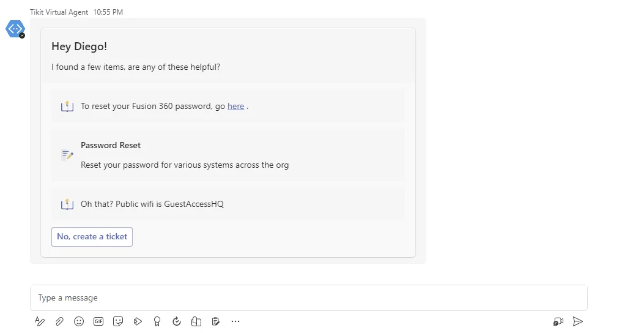Open the emoji picker
The height and width of the screenshot is (333, 644).
[79, 321]
